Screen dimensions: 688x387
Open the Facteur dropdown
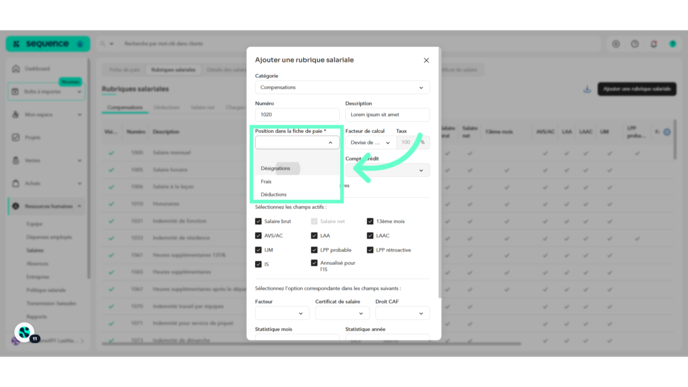coord(282,313)
